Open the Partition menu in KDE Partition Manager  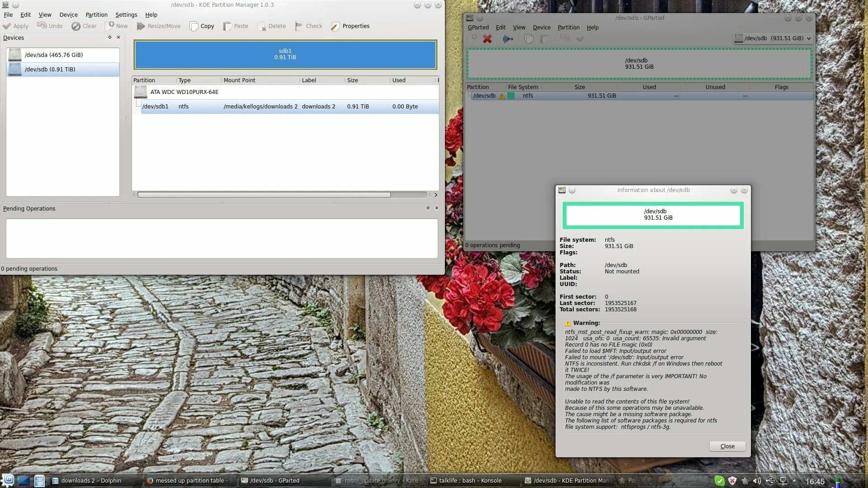[96, 15]
